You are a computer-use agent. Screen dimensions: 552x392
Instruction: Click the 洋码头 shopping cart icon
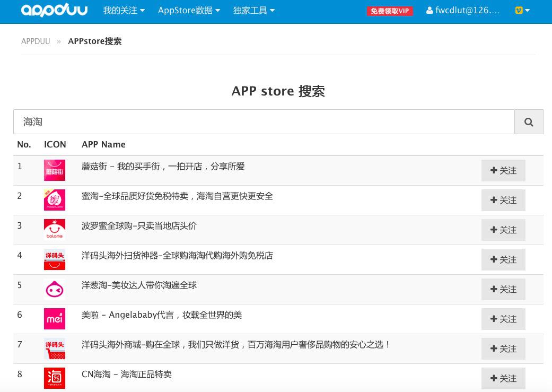coord(54,259)
